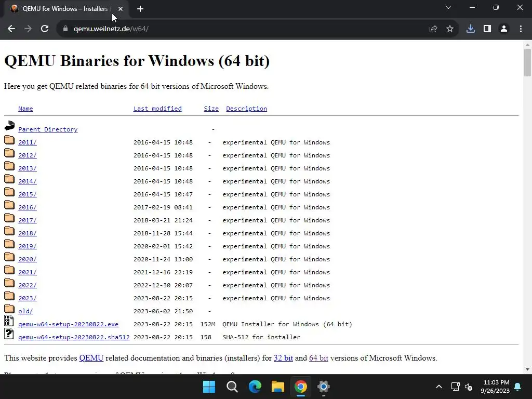Click '2023-06-02 21:50' date of old/

point(163,311)
